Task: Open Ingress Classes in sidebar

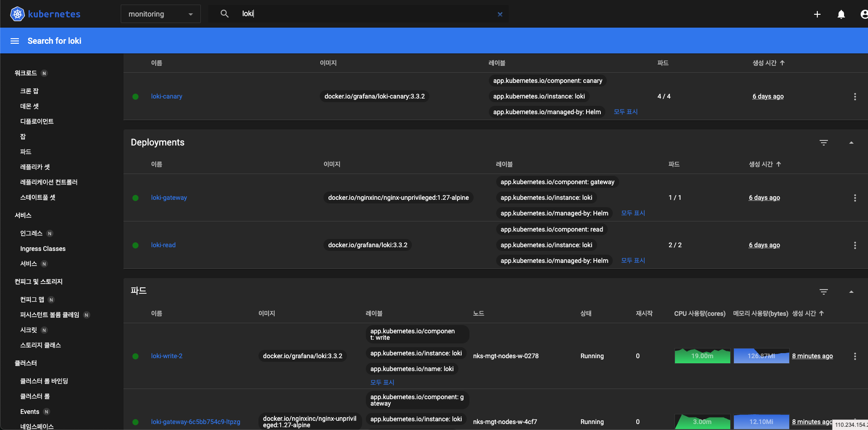Action: point(43,249)
